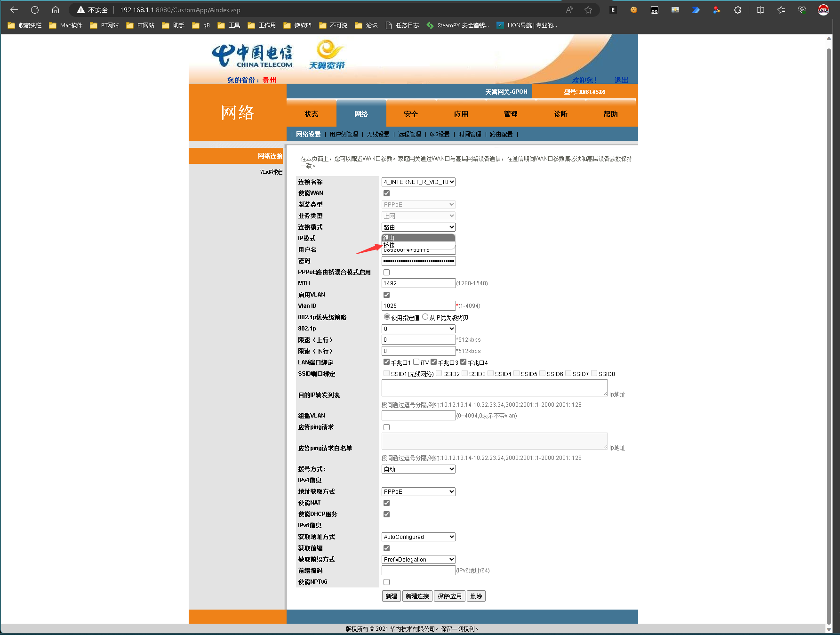The image size is (840, 635).
Task: Open the 获取前缀方式 PrefixDelegation dropdown
Action: point(418,560)
